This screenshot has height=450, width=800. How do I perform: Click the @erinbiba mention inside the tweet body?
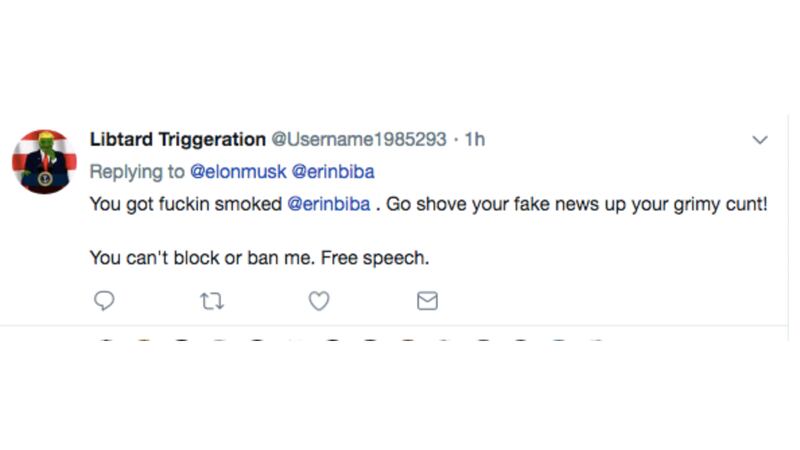click(329, 203)
